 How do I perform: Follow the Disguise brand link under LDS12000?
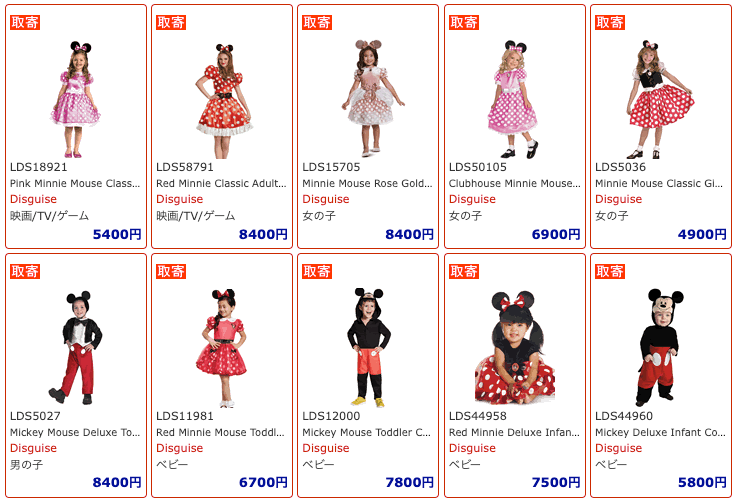coord(326,448)
